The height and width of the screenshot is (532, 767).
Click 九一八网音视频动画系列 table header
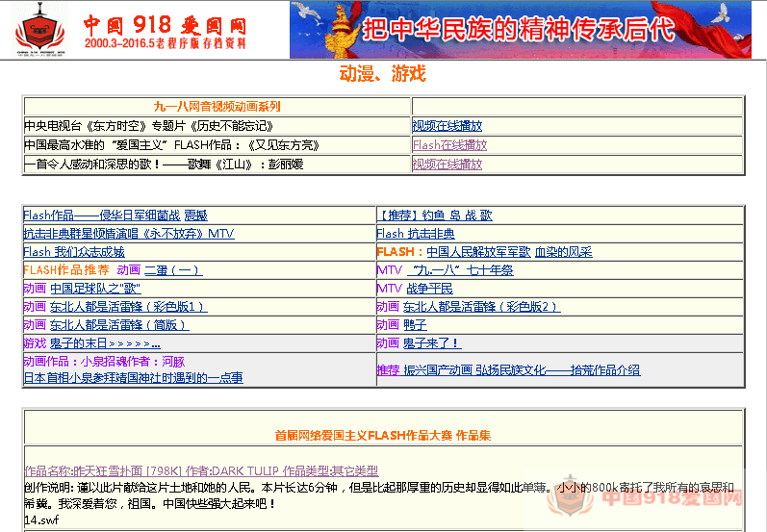click(x=217, y=107)
